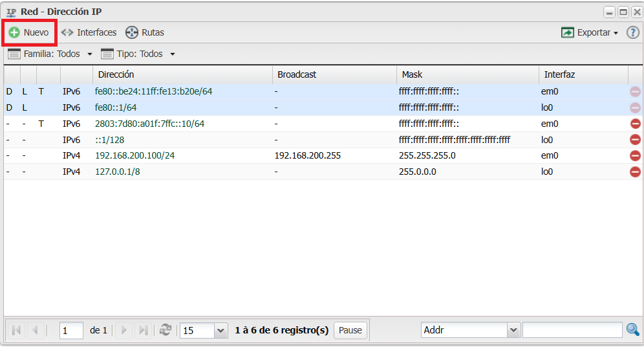The width and height of the screenshot is (644, 347).
Task: Remove the 2803:7d80:a01f:7ffc::10/64 address
Action: click(635, 124)
